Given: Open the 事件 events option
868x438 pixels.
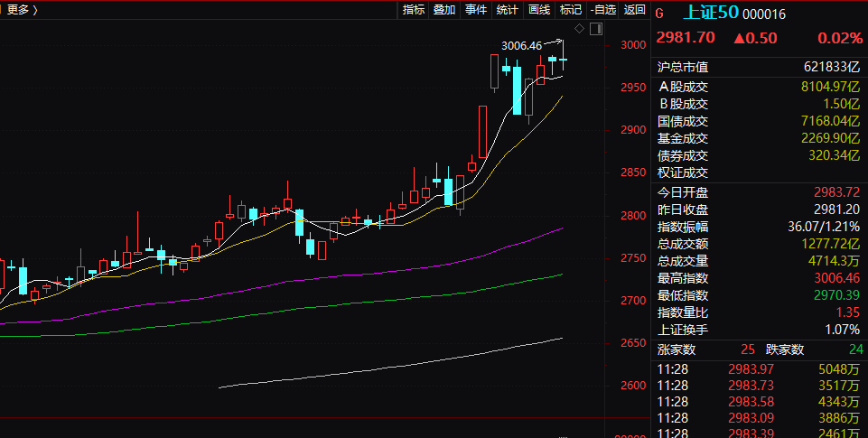Looking at the screenshot, I should coord(475,10).
